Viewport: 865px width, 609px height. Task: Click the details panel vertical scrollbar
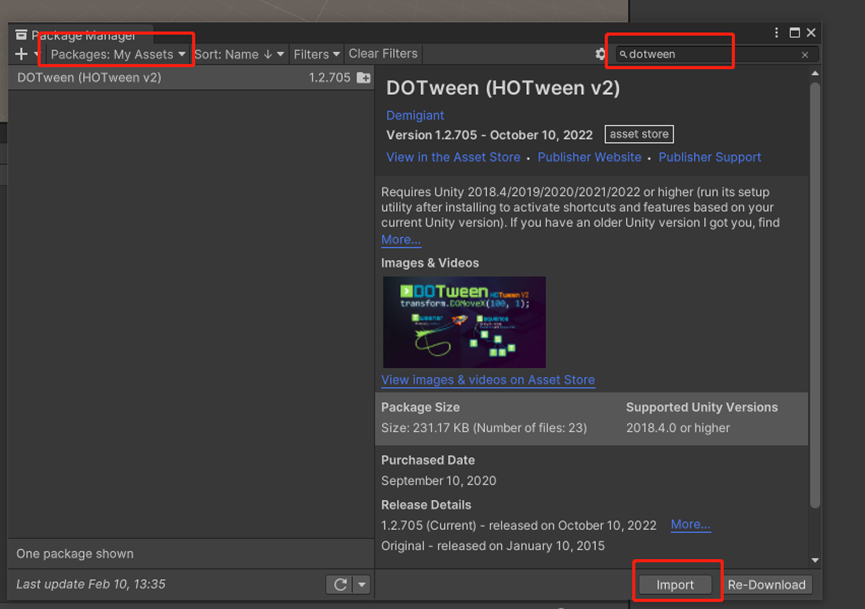pyautogui.click(x=815, y=295)
